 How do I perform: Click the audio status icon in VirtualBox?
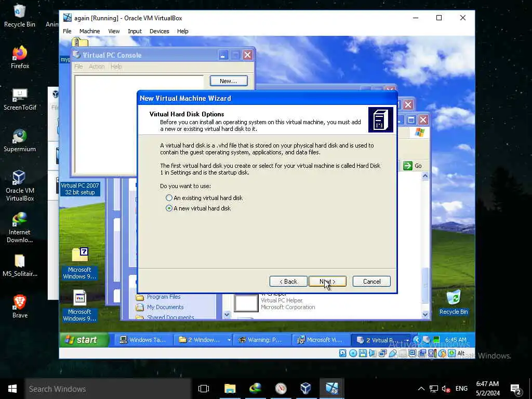pos(372,353)
